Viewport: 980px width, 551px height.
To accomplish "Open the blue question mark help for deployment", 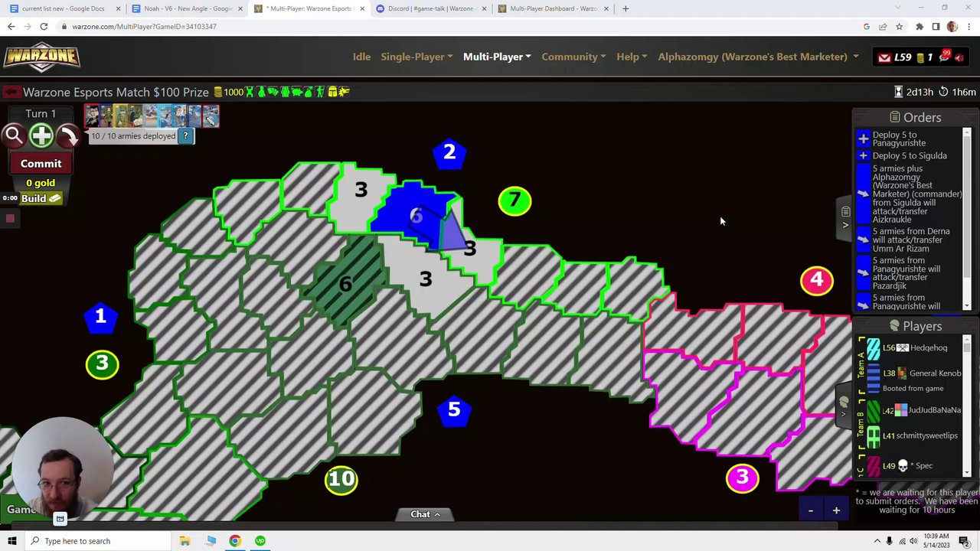I will point(185,135).
